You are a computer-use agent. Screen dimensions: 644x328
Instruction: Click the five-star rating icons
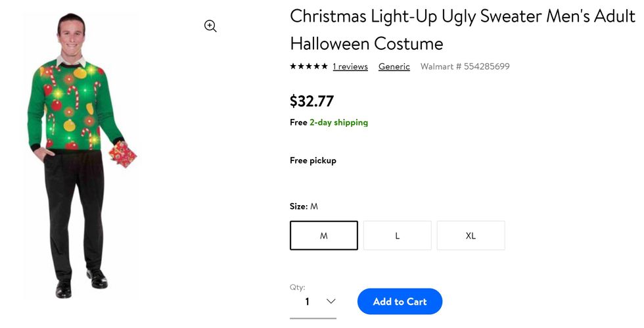[309, 66]
